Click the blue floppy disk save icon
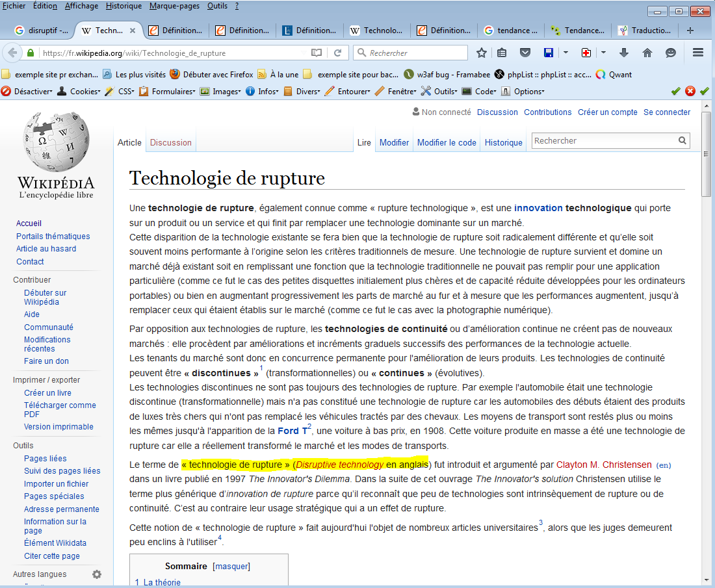Screen dimensions: 715x588 (549, 53)
